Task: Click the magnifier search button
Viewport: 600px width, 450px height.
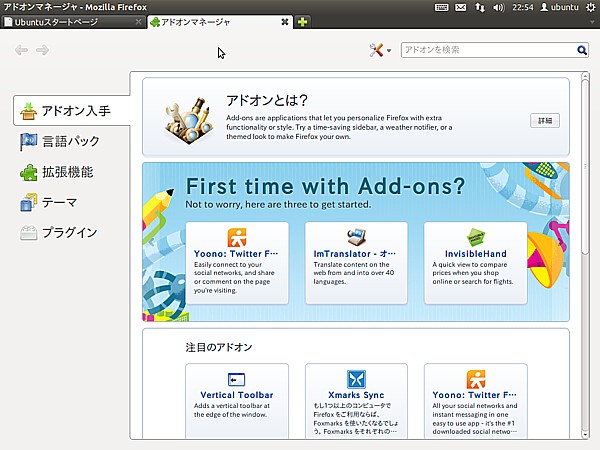Action: 582,50
